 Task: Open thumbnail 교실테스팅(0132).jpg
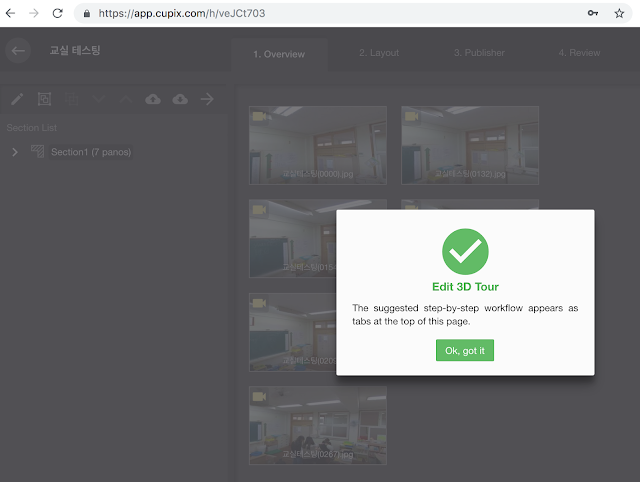[x=470, y=145]
